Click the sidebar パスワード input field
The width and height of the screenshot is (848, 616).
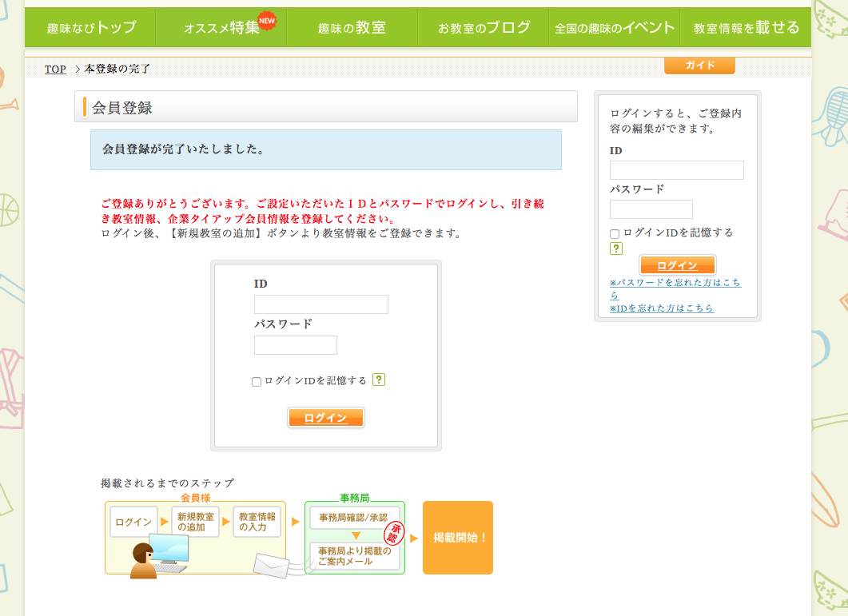[651, 209]
